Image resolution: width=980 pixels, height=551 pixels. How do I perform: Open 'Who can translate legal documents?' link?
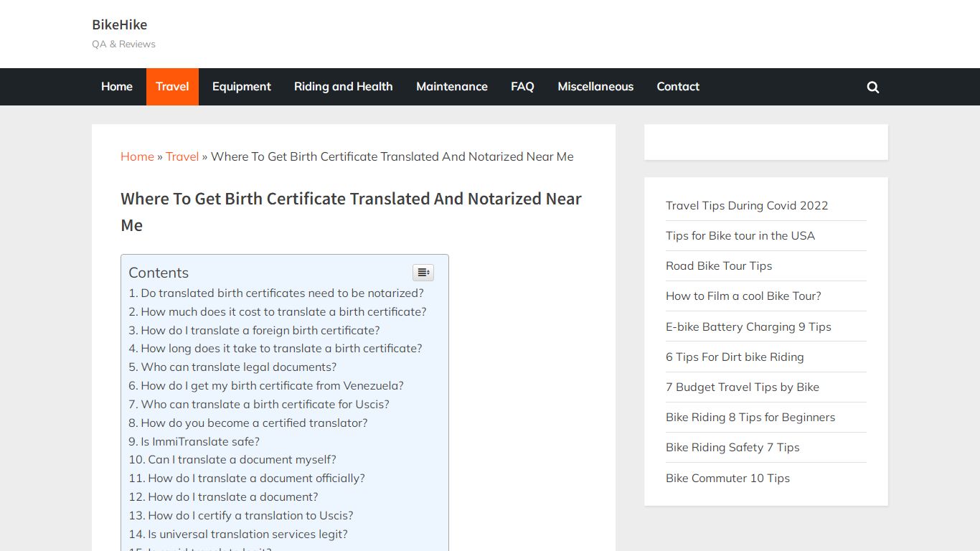[232, 367]
